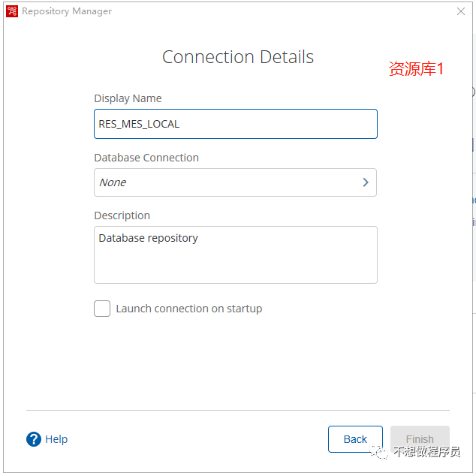Click the 'Display Name' field label
Viewport: 476px width, 473px height.
(x=128, y=98)
